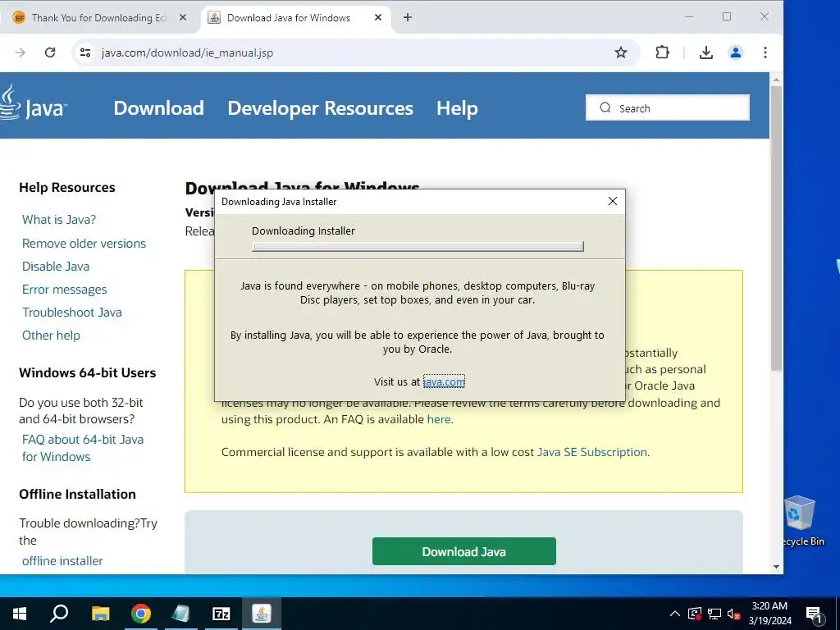
Task: Click the Java logo in site header
Action: click(33, 103)
